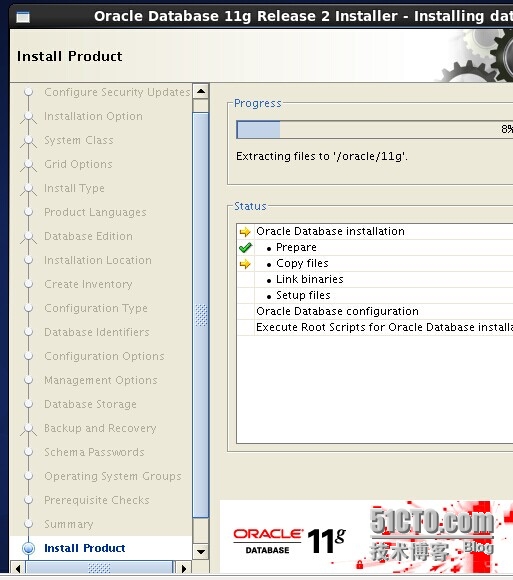Viewport: 513px width, 580px height.
Task: Click the Extracting files message text
Action: click(322, 156)
